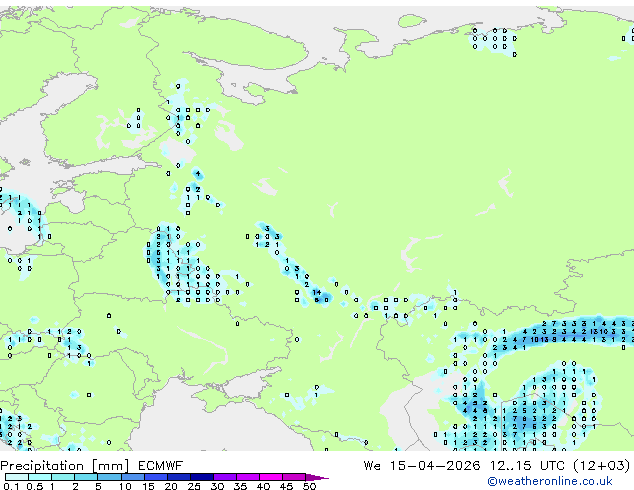The width and height of the screenshot is (634, 490).
Task: Click the '(12+03)' forecast step label
Action: (x=602, y=466)
